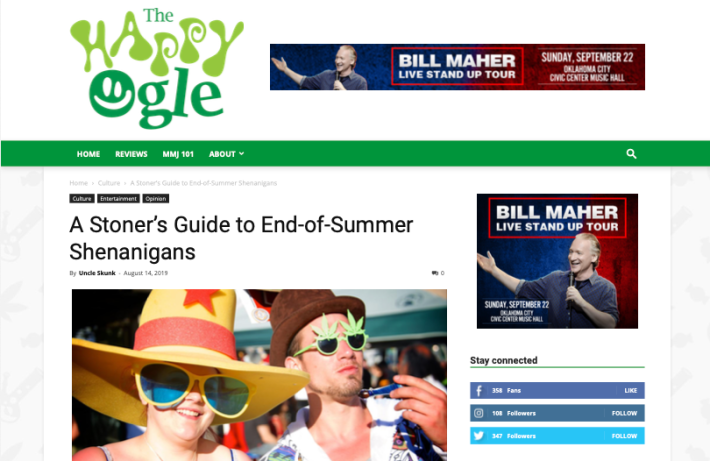
Task: Follow the Home breadcrumb link
Action: click(78, 183)
